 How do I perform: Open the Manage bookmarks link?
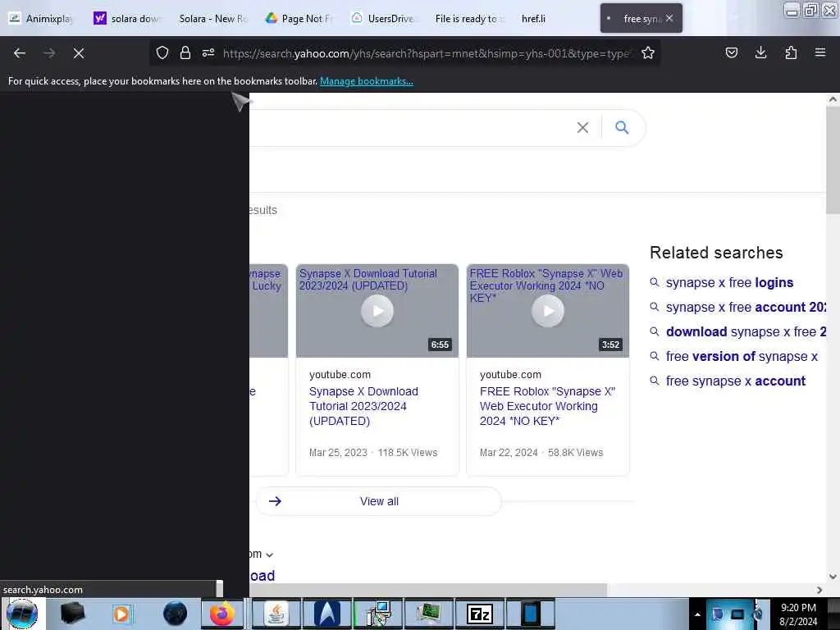[367, 81]
